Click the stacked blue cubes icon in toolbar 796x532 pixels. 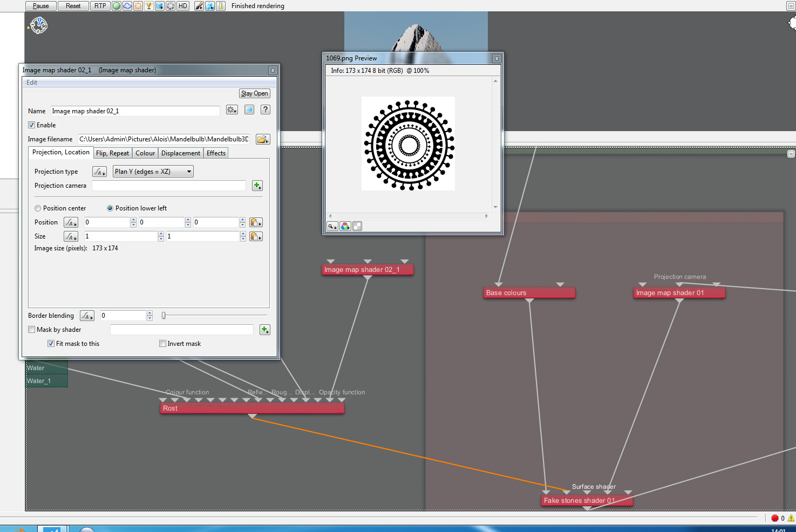[x=210, y=6]
